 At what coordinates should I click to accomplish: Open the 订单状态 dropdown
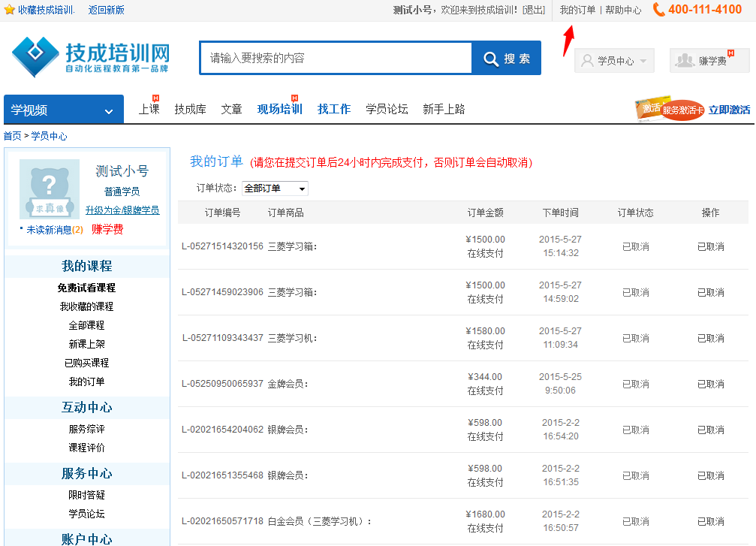[275, 188]
